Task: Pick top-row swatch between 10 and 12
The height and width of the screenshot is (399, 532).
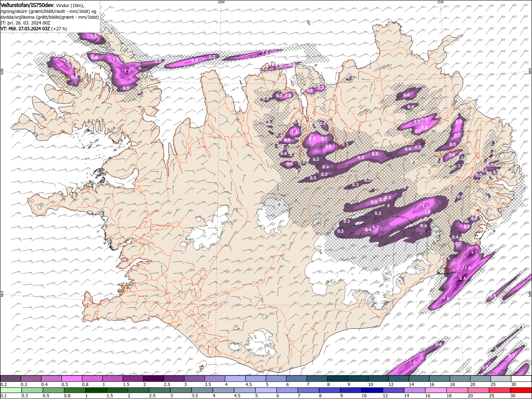Action: coord(379,379)
